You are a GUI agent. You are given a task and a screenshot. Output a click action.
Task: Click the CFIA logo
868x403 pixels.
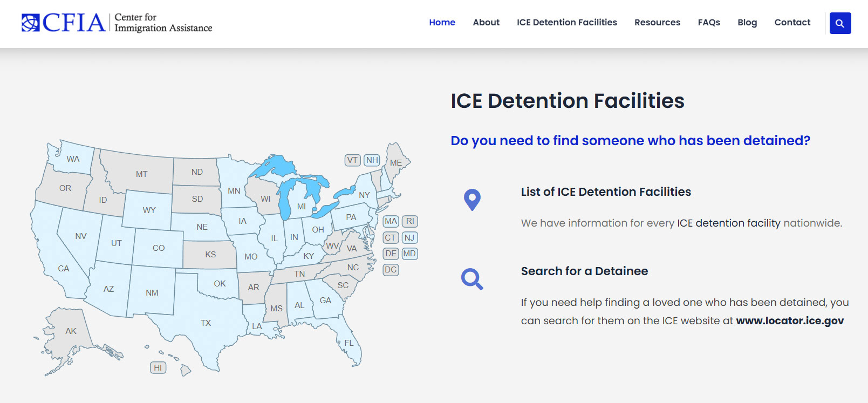pyautogui.click(x=117, y=23)
